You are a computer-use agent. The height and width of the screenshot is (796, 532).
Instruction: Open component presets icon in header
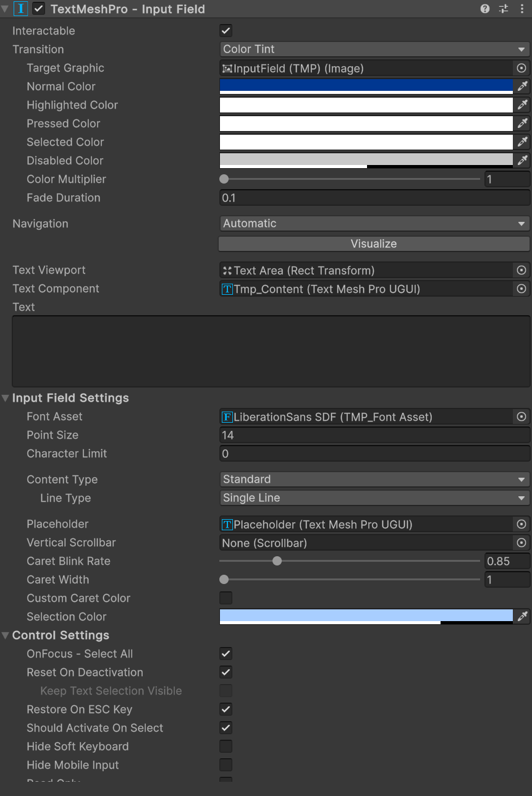click(504, 9)
